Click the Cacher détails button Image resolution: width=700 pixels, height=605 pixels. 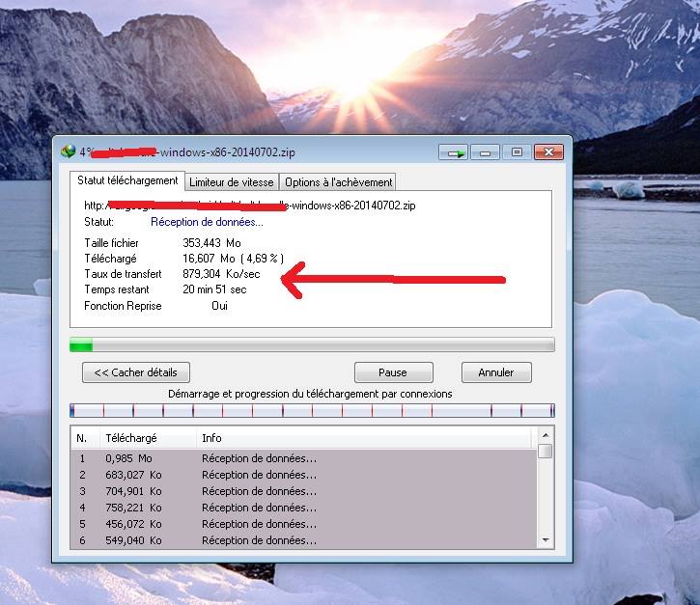(136, 372)
